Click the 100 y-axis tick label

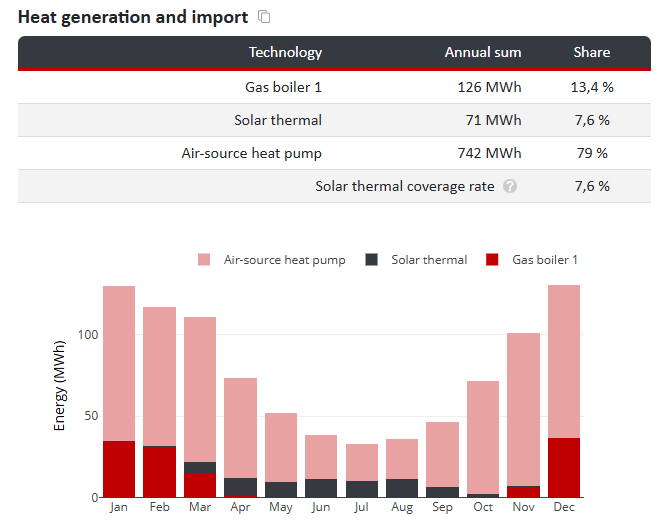(x=88, y=335)
